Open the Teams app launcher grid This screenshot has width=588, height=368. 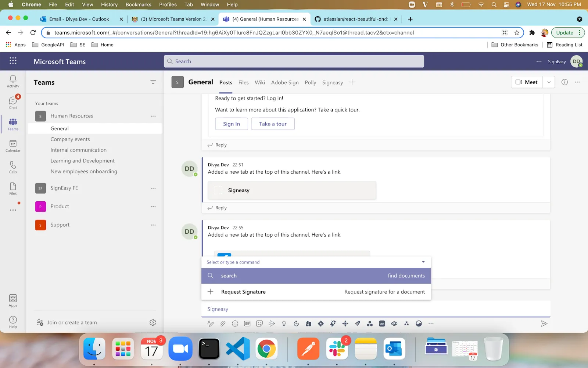pos(13,61)
